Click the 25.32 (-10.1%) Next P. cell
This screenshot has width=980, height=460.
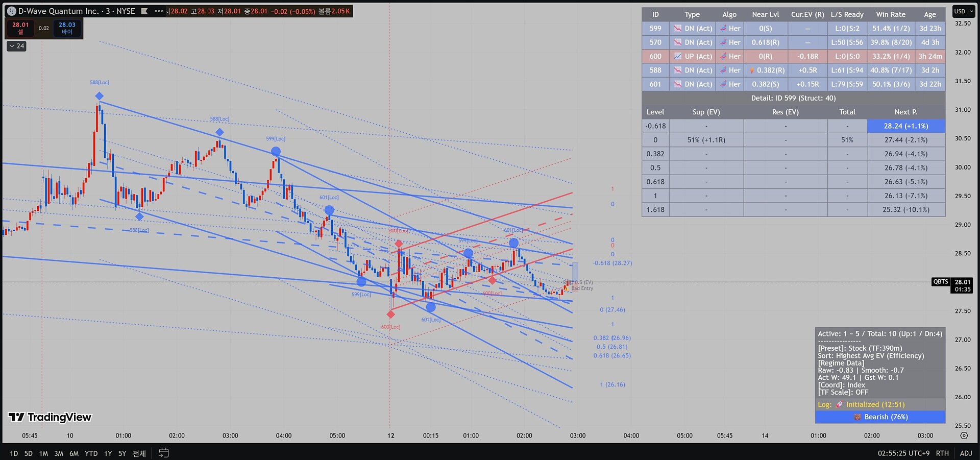(x=906, y=210)
